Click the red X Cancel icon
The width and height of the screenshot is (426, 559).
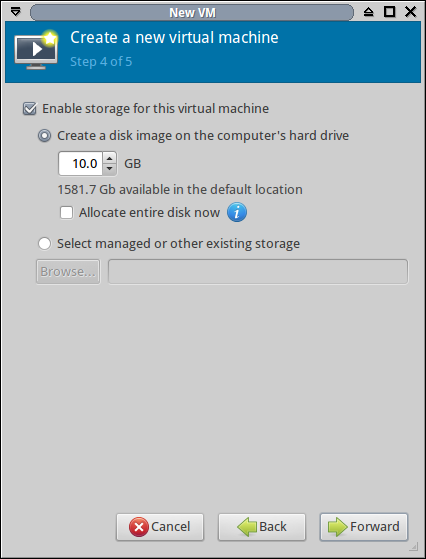click(139, 527)
